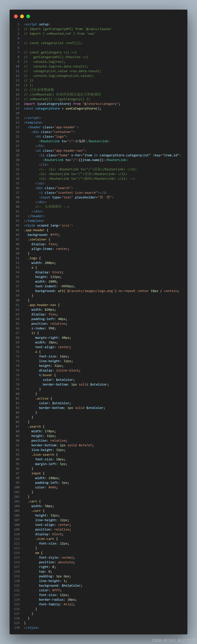Click the red close dot
The height and width of the screenshot is (644, 197).
pyautogui.click(x=16, y=16)
